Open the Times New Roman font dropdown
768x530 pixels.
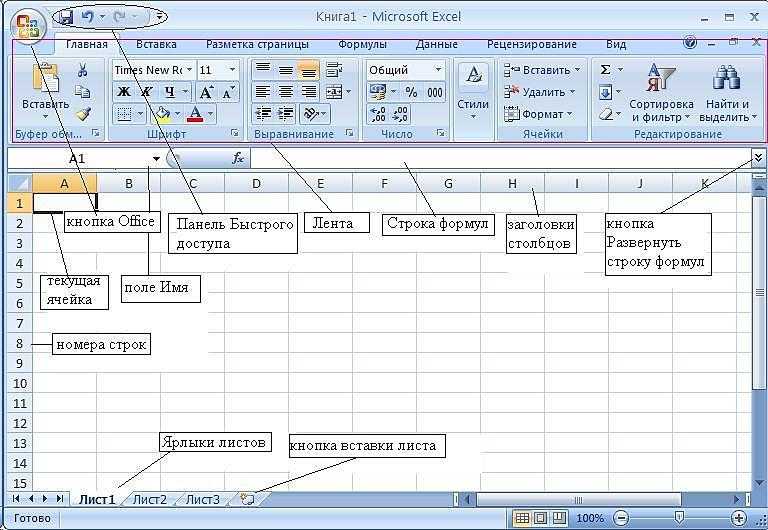(x=189, y=70)
